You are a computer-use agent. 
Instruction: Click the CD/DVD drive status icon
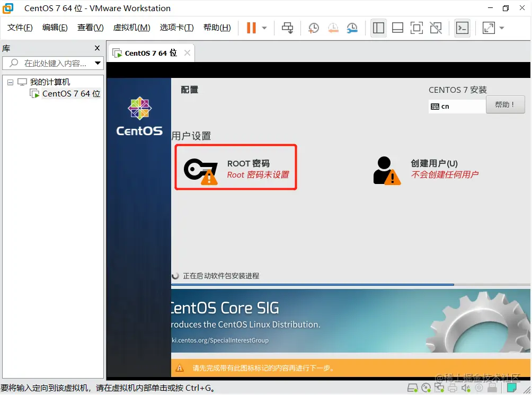tap(425, 388)
